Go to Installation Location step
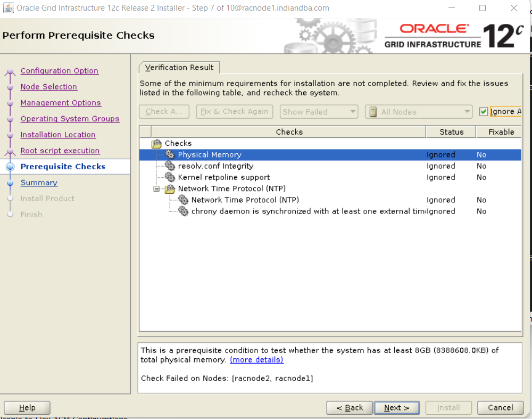This screenshot has width=532, height=419. [58, 135]
